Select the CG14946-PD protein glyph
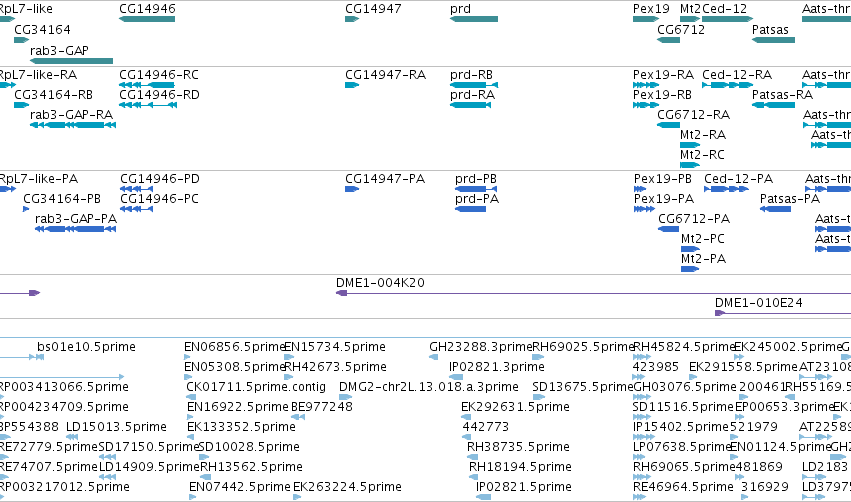 (137, 189)
